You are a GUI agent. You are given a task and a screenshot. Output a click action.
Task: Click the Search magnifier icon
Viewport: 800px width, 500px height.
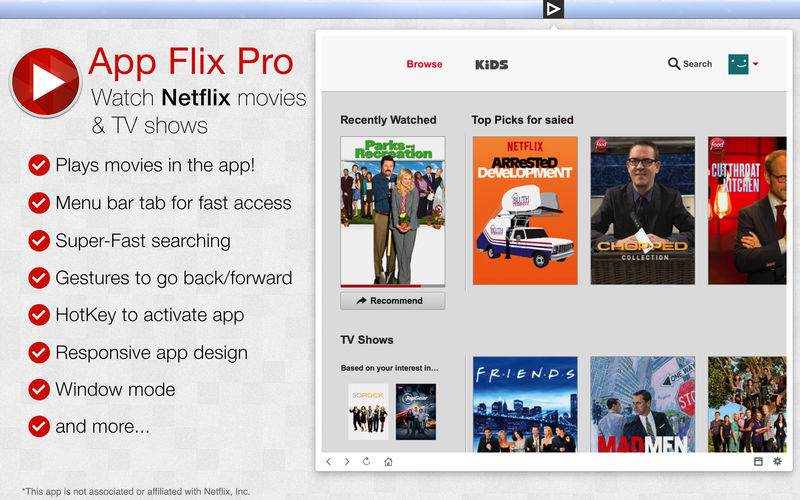coord(673,64)
